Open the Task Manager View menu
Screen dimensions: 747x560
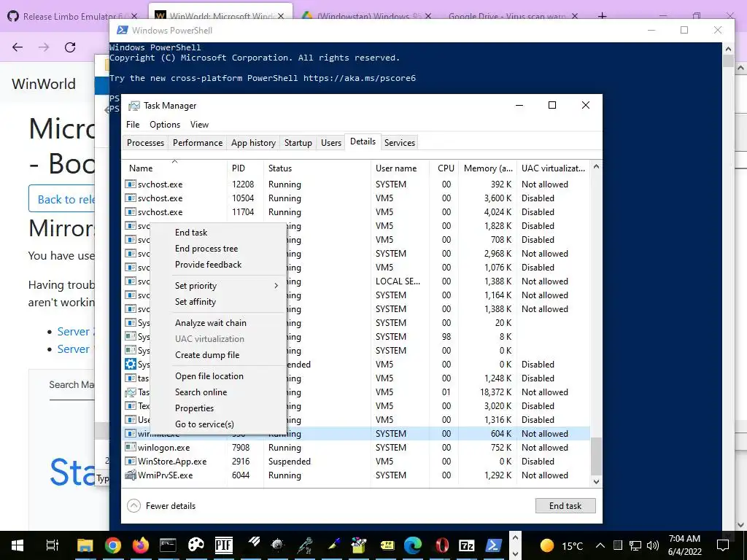point(200,125)
